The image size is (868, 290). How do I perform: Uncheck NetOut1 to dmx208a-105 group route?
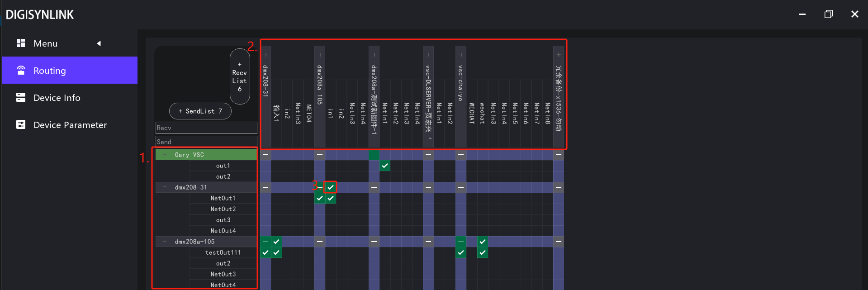tap(320, 198)
